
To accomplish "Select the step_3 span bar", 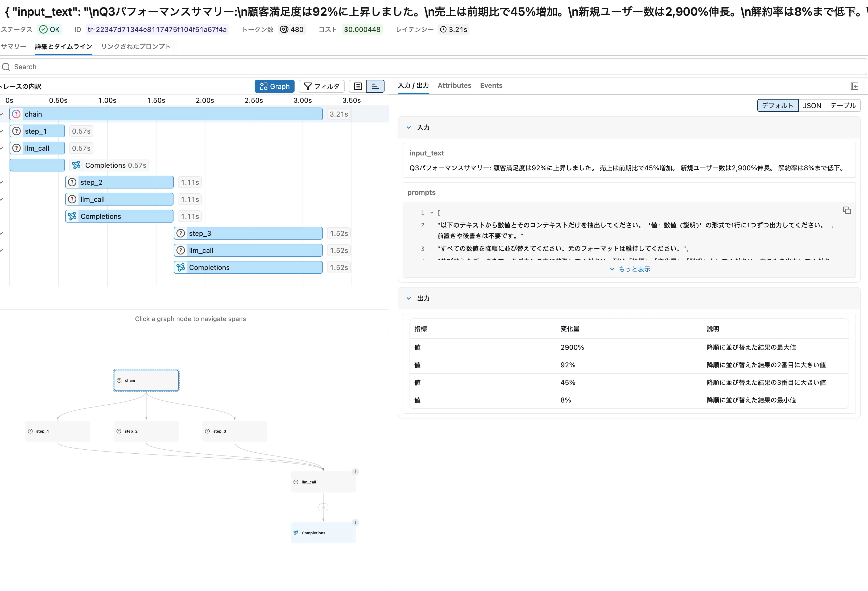I will pos(248,233).
